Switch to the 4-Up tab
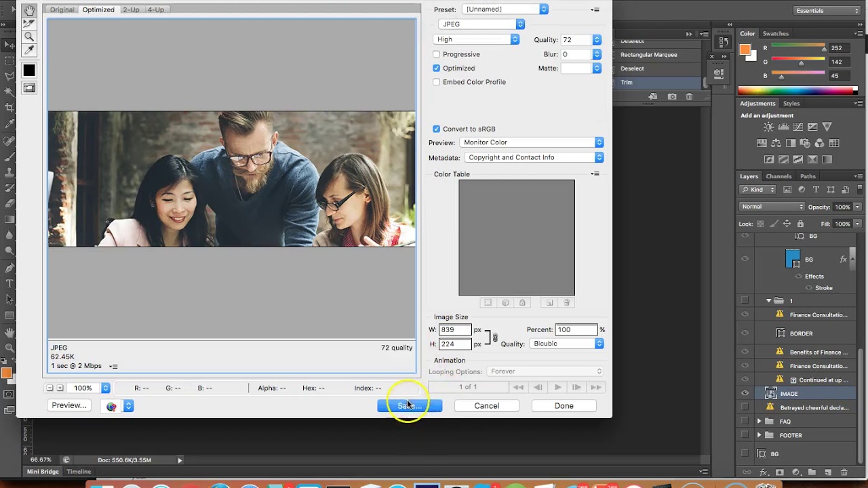This screenshot has height=488, width=868. pos(156,9)
